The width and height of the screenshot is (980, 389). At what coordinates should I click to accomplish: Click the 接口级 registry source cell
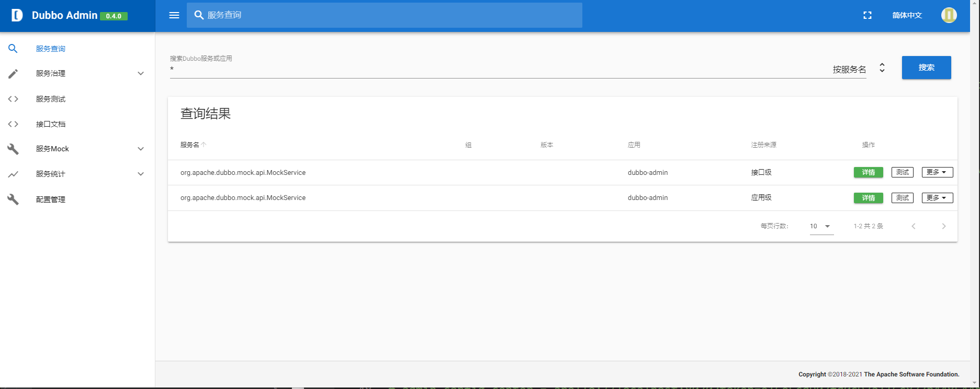tap(761, 173)
